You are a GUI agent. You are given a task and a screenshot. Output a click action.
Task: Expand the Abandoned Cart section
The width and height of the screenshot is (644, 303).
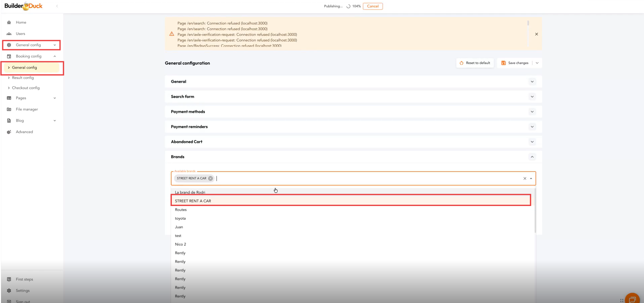point(532,142)
